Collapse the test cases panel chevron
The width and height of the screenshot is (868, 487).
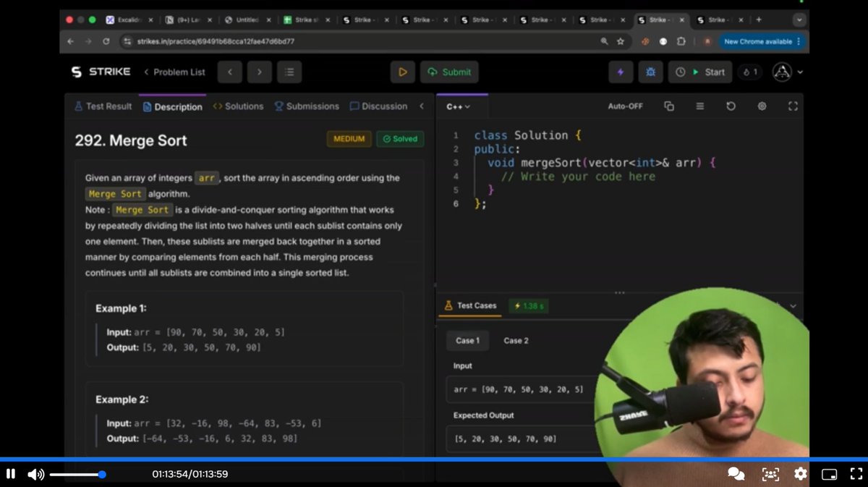(x=793, y=306)
